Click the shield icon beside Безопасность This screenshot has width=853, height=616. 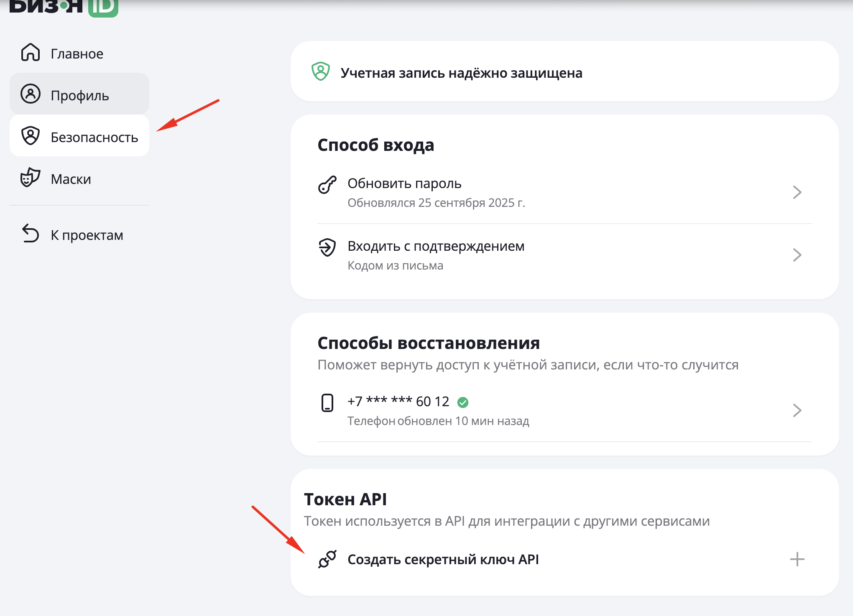(31, 136)
